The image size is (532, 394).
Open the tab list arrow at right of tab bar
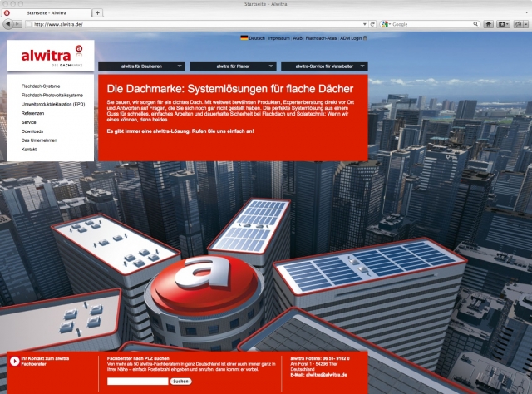pos(526,13)
